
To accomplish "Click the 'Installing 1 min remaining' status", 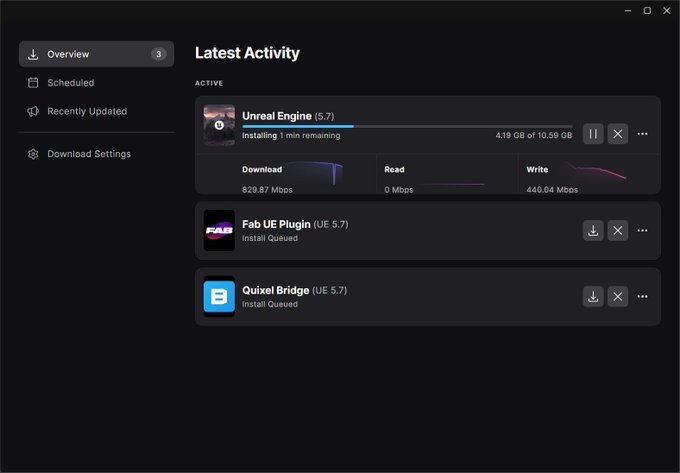I will click(291, 135).
